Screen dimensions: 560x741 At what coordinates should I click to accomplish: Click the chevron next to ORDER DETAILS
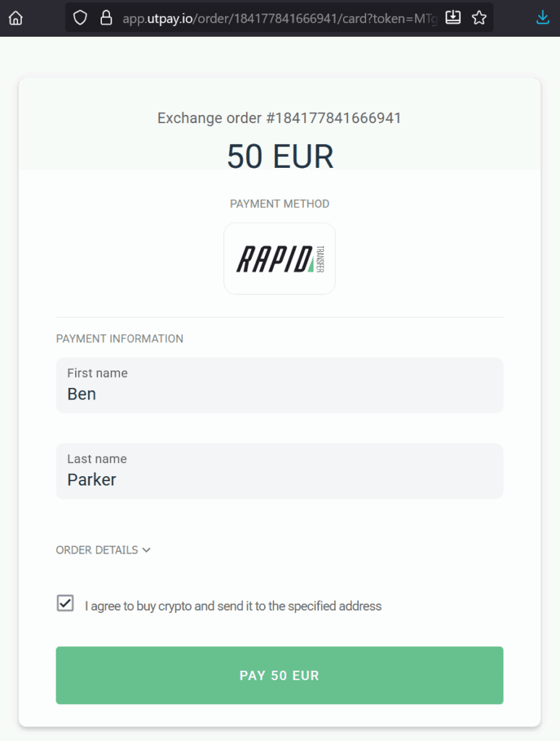tap(146, 550)
